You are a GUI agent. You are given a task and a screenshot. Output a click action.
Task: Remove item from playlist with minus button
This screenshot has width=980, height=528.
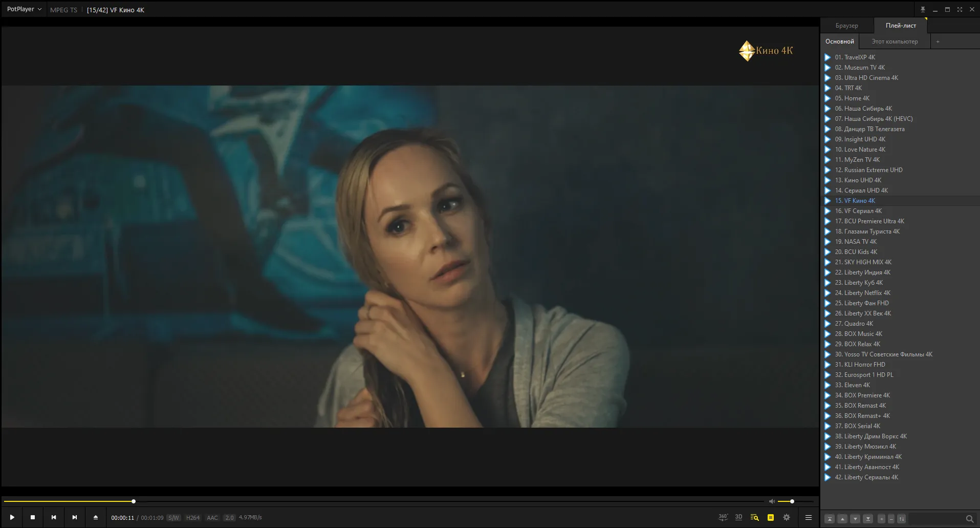tap(891, 519)
